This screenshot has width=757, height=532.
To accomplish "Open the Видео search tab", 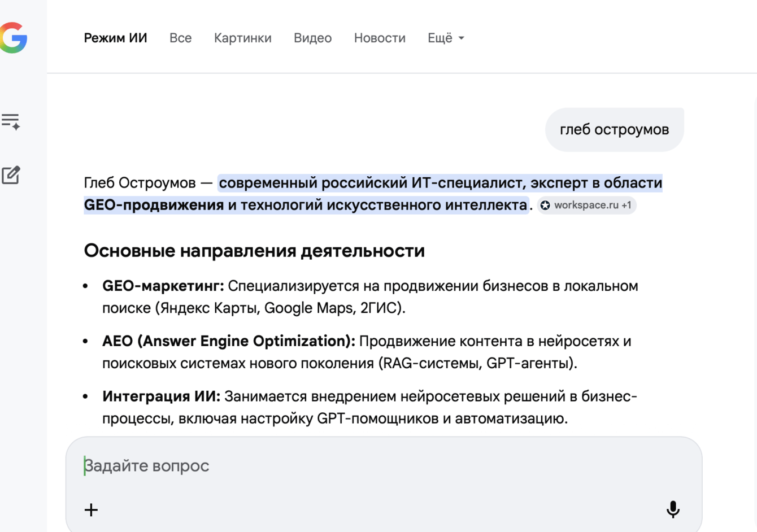I will pos(312,38).
